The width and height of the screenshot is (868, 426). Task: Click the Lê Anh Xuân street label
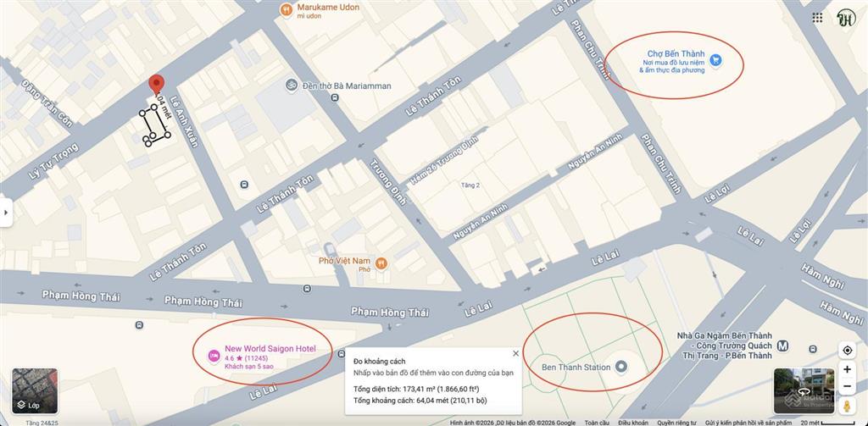pyautogui.click(x=184, y=122)
